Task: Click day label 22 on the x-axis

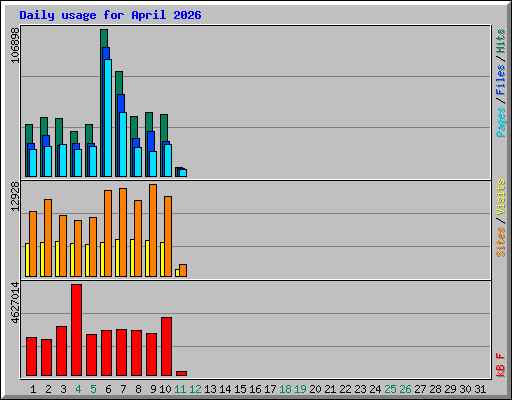Action: pos(345,389)
